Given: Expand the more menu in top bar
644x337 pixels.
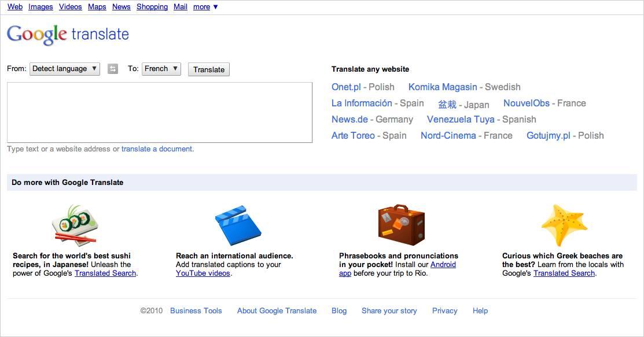Looking at the screenshot, I should [205, 6].
